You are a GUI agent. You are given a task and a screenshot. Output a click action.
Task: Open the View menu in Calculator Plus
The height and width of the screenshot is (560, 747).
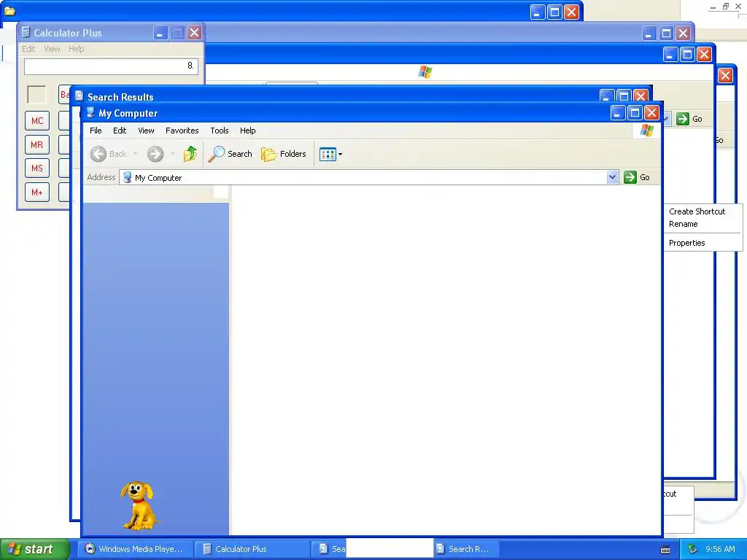[x=52, y=49]
